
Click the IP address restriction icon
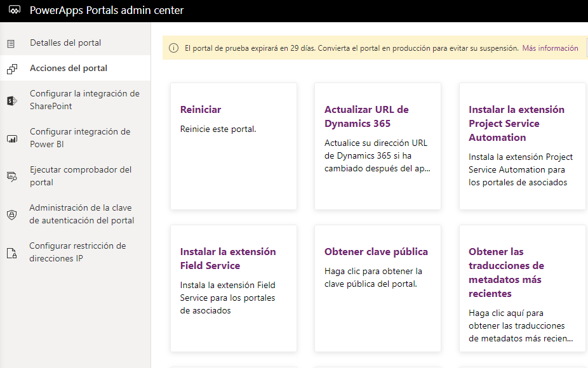(x=11, y=253)
